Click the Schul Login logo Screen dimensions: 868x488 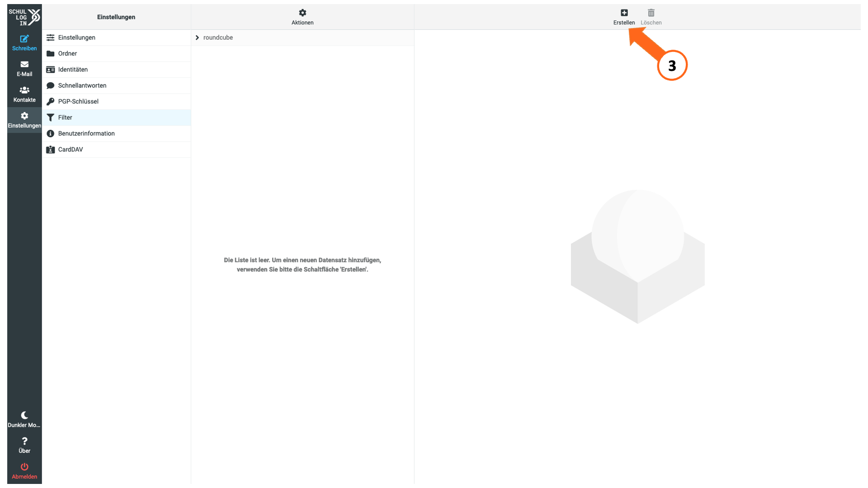(24, 17)
